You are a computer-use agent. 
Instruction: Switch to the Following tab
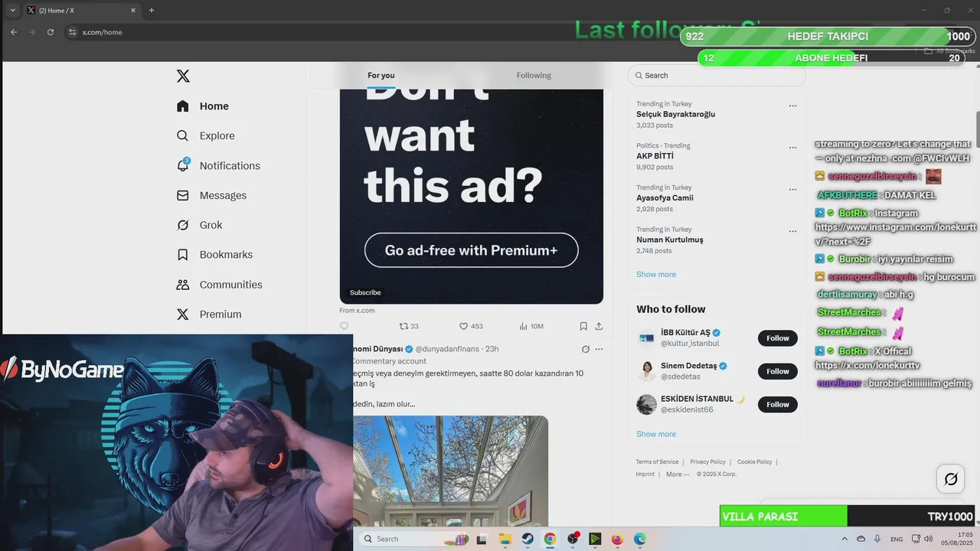pyautogui.click(x=534, y=75)
